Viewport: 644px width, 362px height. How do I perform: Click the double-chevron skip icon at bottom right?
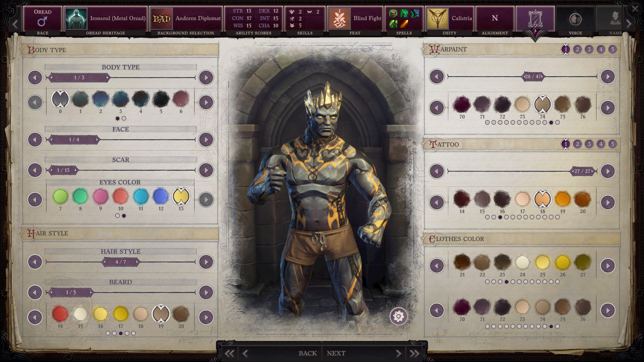tap(414, 353)
